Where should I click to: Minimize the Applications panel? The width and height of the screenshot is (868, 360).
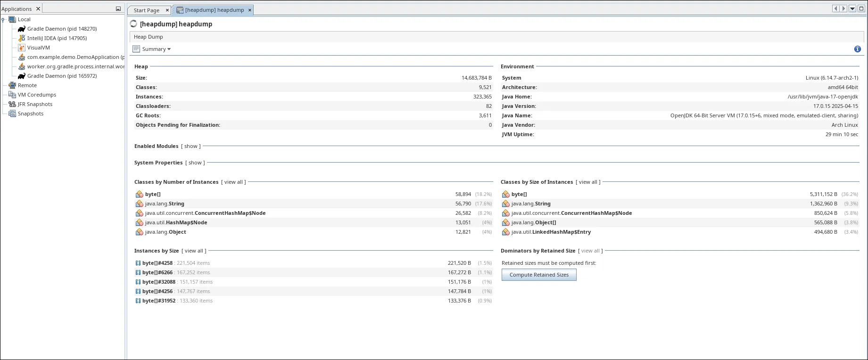(118, 9)
